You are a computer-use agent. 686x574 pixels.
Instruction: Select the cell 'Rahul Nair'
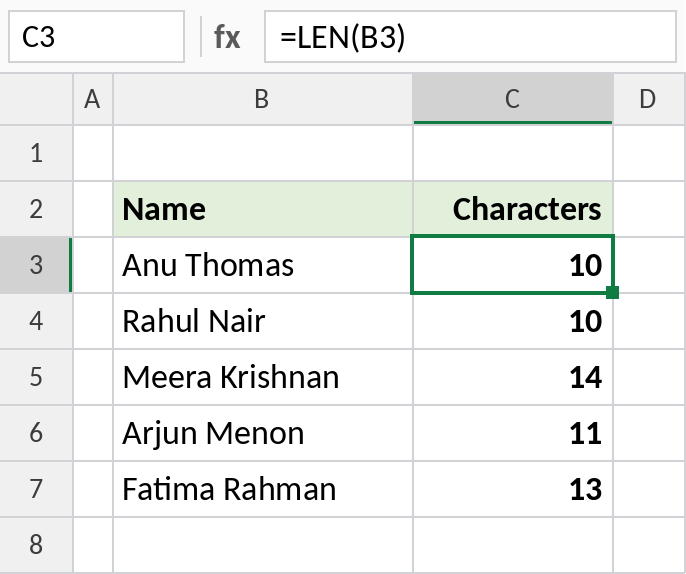point(262,321)
